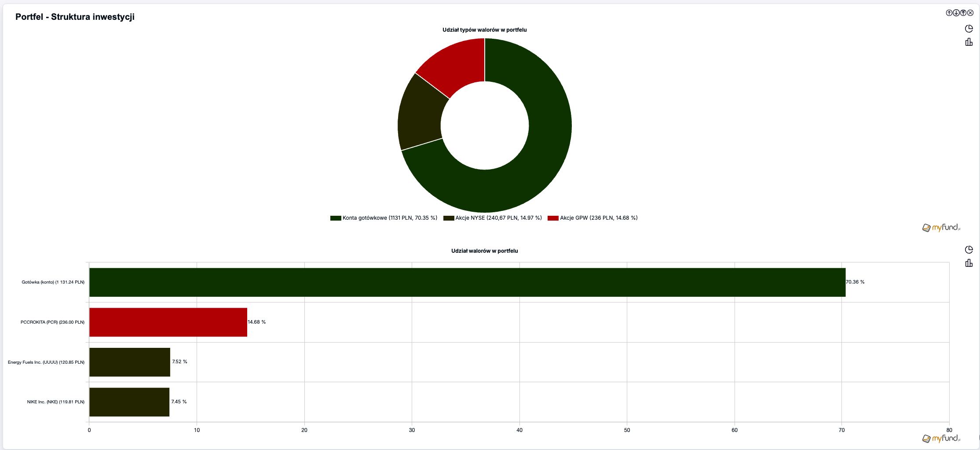Click the red PCCROKITA bar
Image resolution: width=980 pixels, height=450 pixels.
(168, 322)
